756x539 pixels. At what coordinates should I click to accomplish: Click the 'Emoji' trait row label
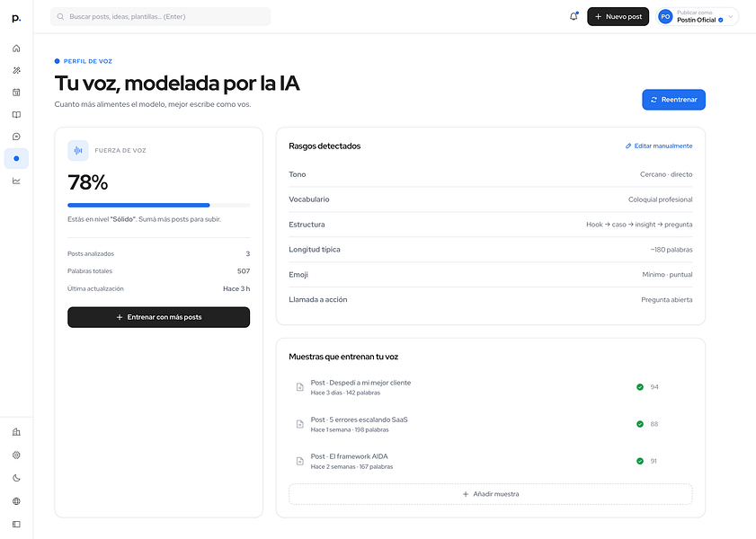point(298,275)
